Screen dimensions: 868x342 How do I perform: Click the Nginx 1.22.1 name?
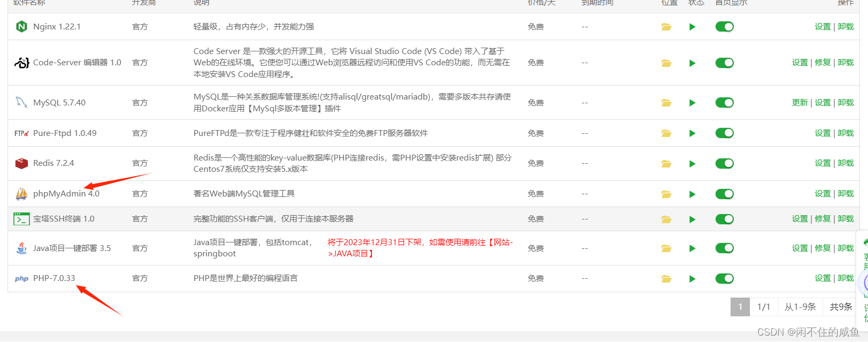pos(57,27)
